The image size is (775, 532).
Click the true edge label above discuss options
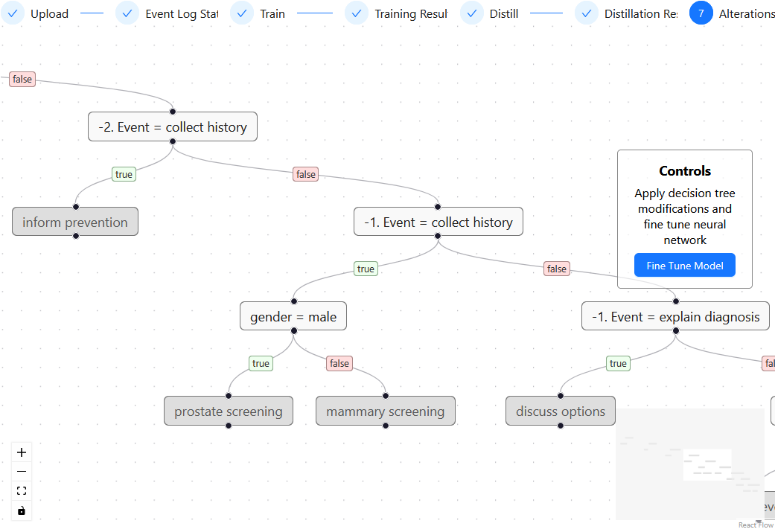pos(618,363)
